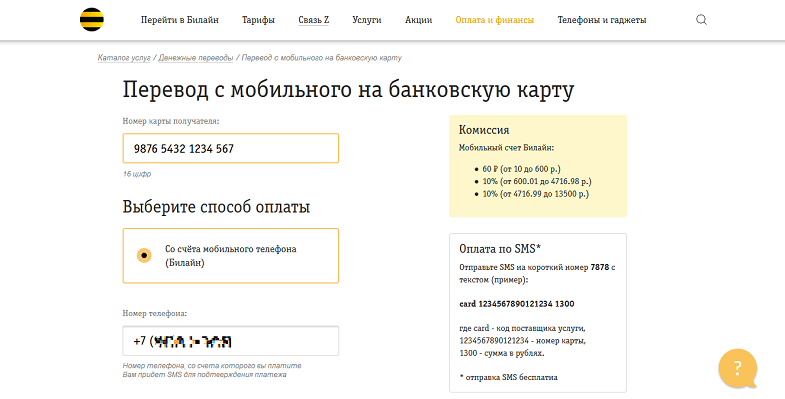The height and width of the screenshot is (399, 785).
Task: Open the yellow help chat bubble
Action: click(x=738, y=368)
